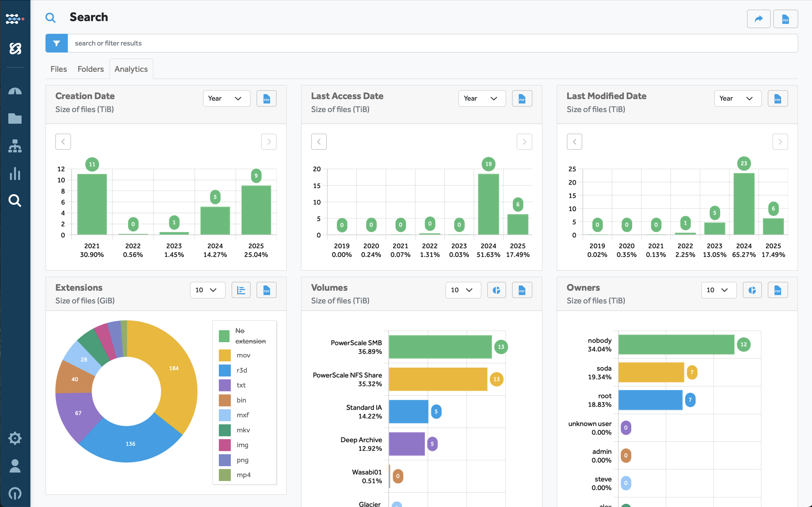812x507 pixels.
Task: Toggle the mov legend entry
Action: pos(243,355)
